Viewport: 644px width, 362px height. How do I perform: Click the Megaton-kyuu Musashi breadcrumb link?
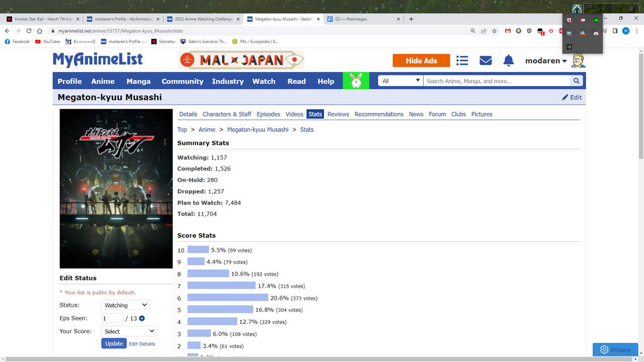(x=258, y=130)
